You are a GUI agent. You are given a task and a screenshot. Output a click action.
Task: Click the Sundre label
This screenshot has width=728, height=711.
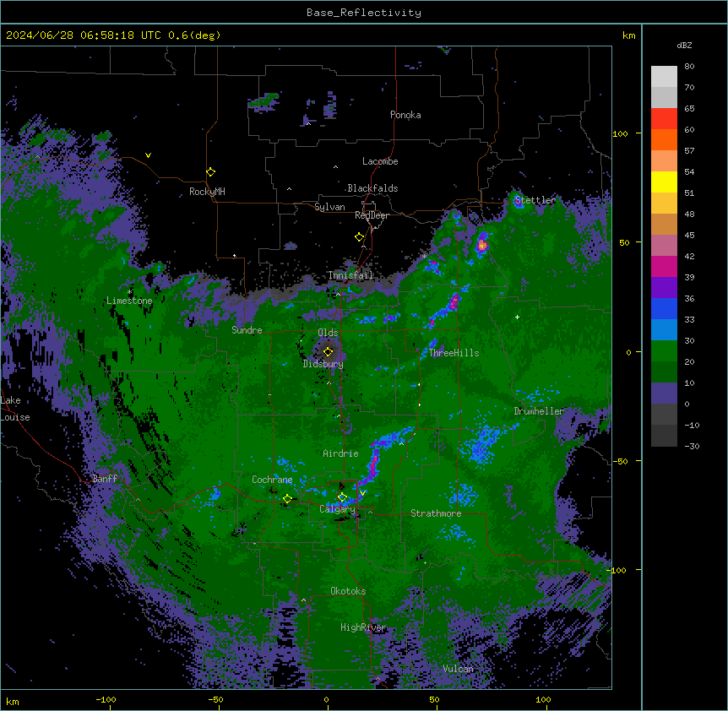247,330
